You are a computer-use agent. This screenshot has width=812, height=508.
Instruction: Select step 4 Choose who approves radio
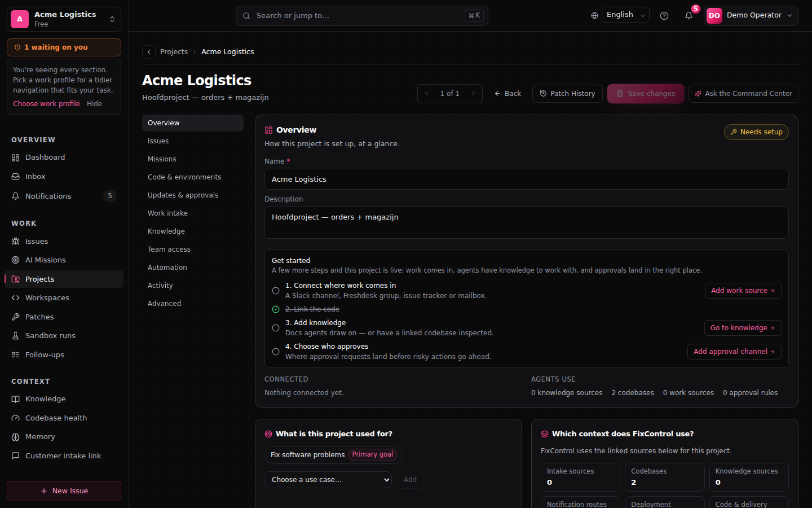coord(276,352)
